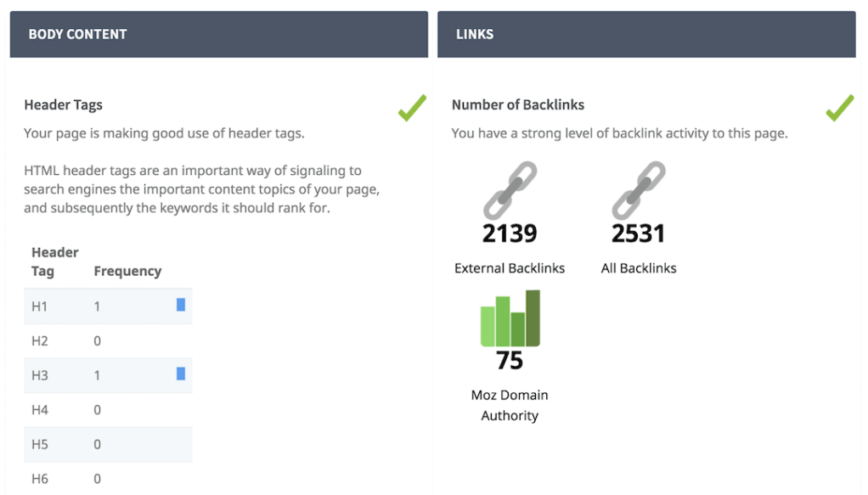Click the blue frequency bar in H3 row
868x495 pixels.
coord(180,374)
